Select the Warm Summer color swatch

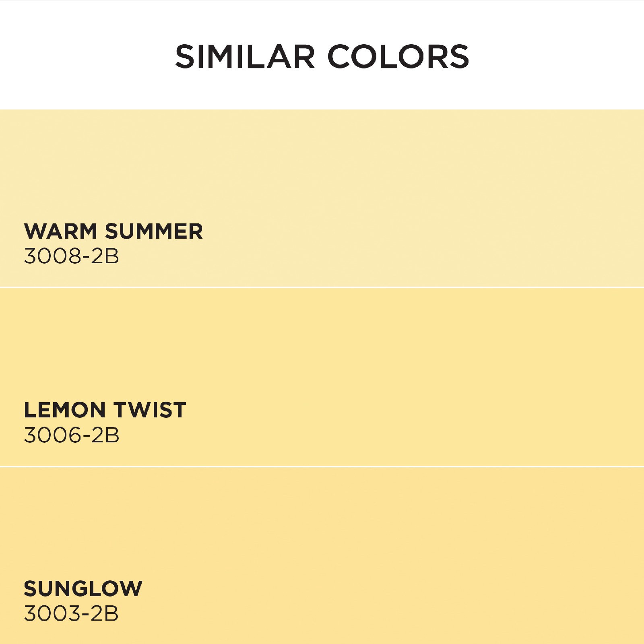322,169
